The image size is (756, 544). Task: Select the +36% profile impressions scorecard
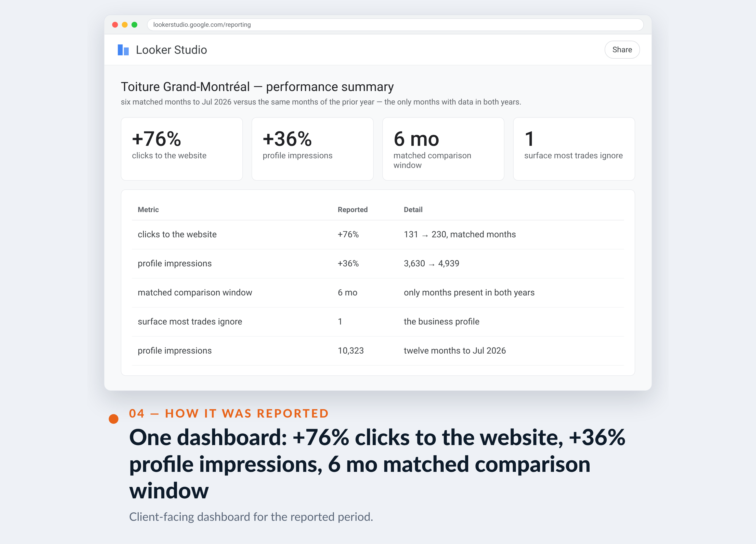coord(312,149)
